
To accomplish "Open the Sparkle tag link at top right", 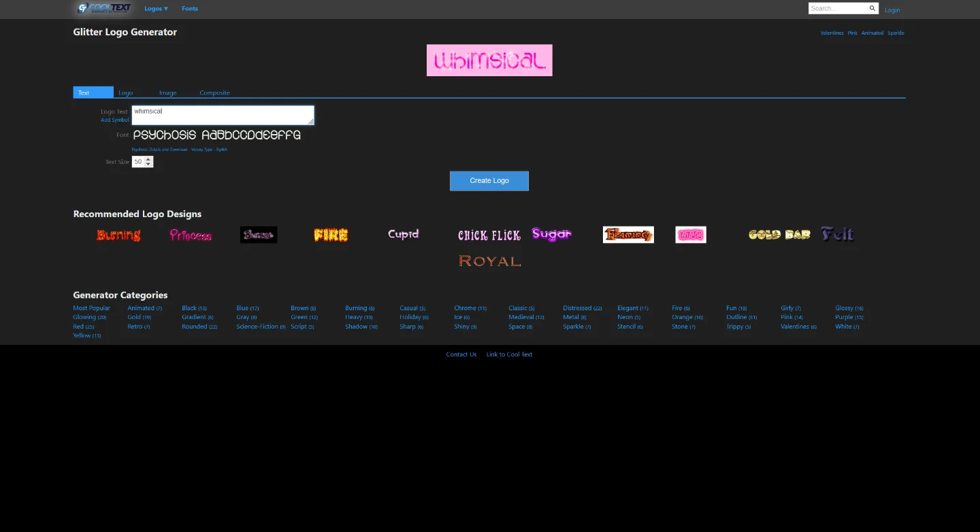I will pos(896,33).
